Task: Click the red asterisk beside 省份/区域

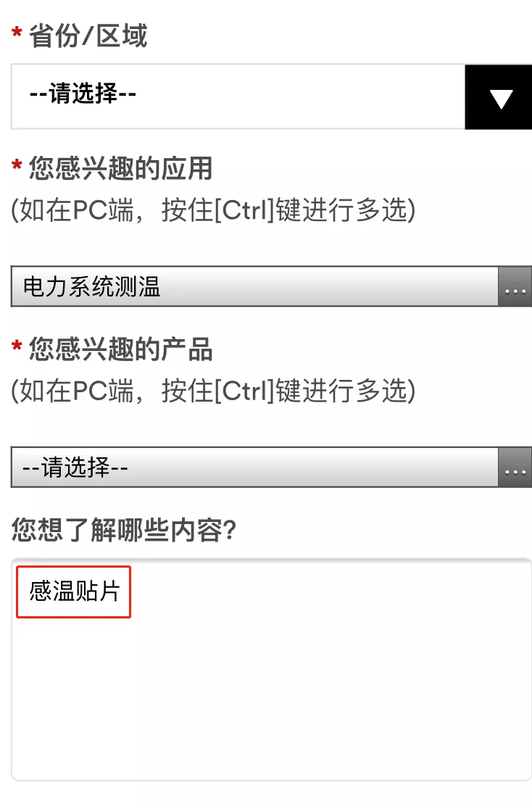Action: click(x=15, y=30)
